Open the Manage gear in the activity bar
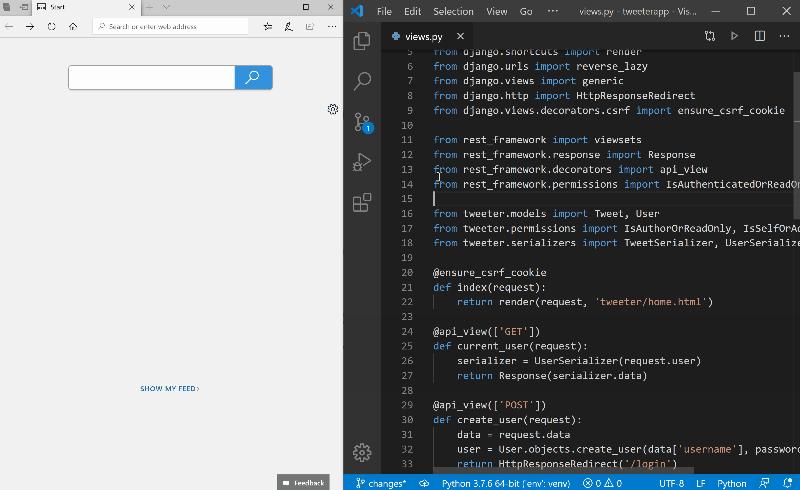This screenshot has width=800, height=490. [362, 452]
